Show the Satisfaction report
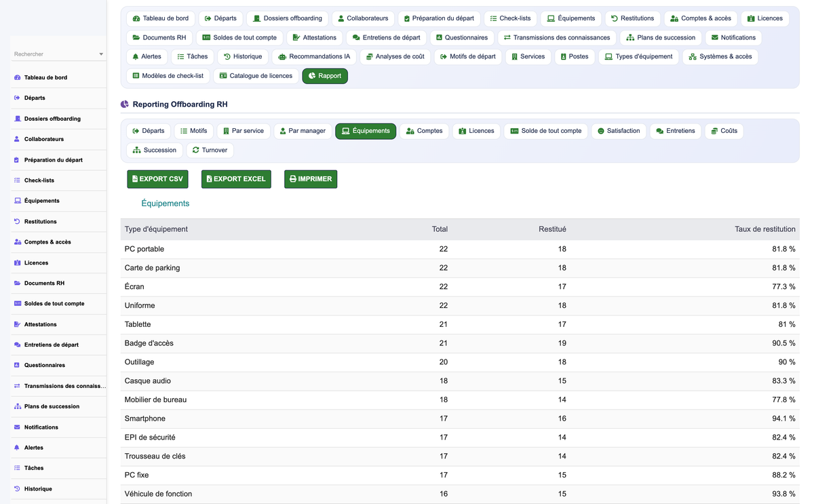Viewport: 814px width, 504px height. pyautogui.click(x=619, y=131)
